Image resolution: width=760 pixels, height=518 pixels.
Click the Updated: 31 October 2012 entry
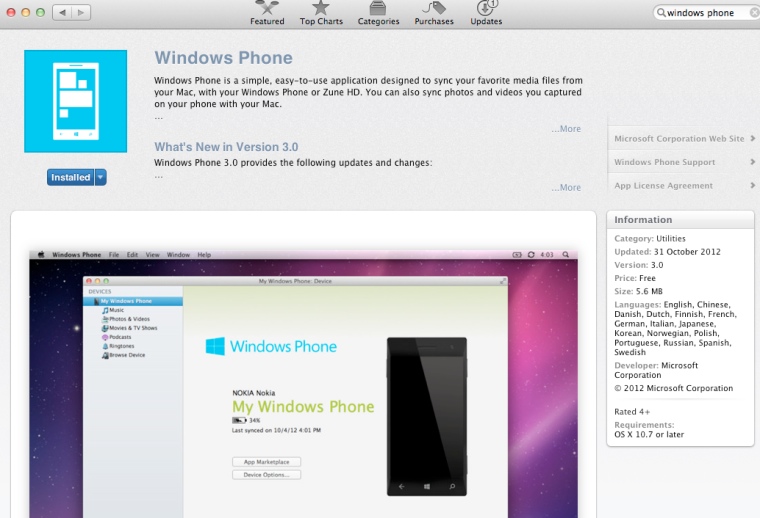(667, 252)
